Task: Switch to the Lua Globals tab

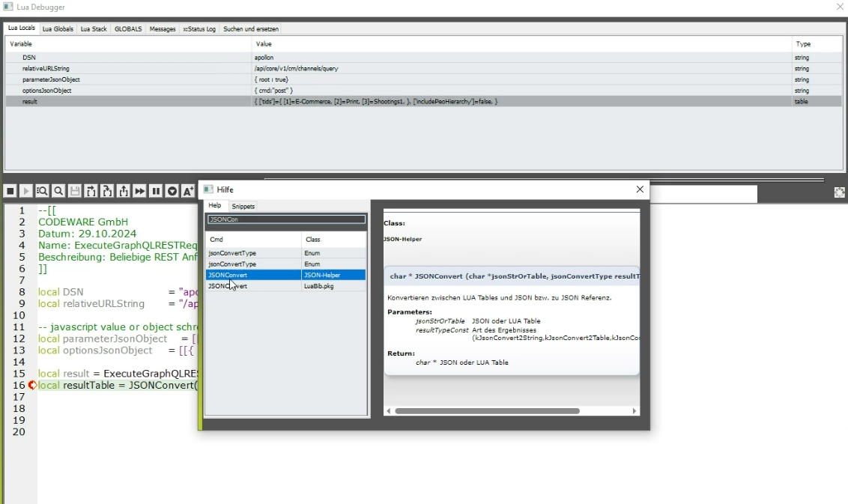Action: click(x=58, y=29)
